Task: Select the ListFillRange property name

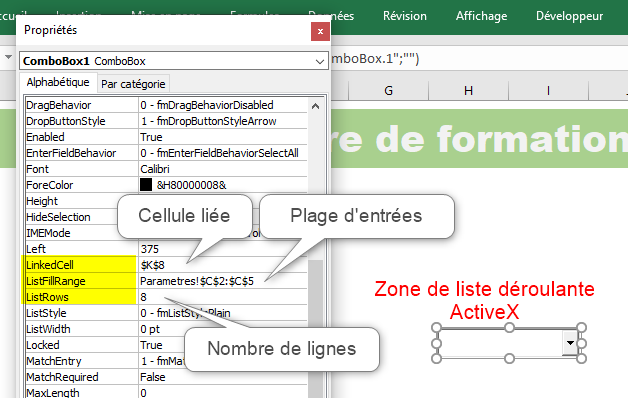Action: click(x=56, y=281)
